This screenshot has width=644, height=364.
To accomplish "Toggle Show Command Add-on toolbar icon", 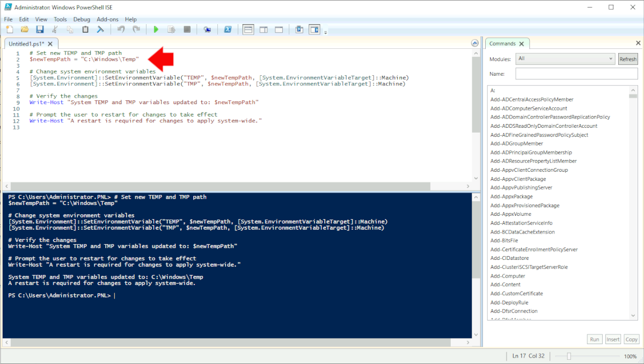I will (x=314, y=30).
